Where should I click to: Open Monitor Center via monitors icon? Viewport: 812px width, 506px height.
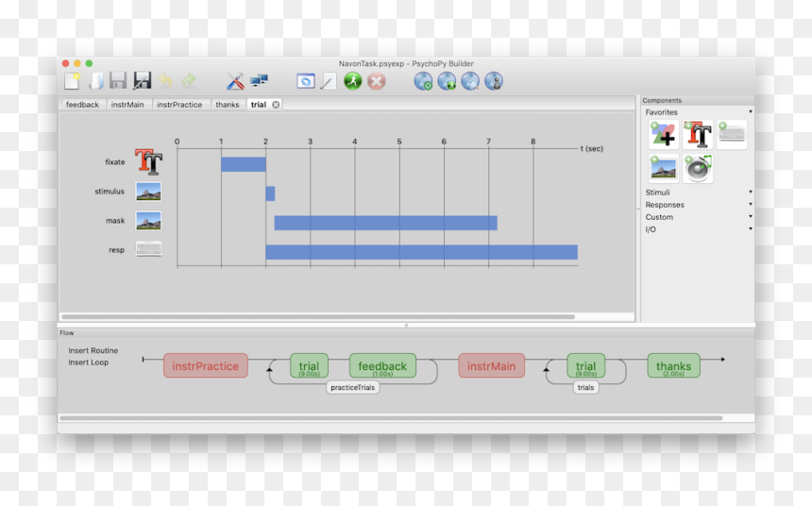259,81
